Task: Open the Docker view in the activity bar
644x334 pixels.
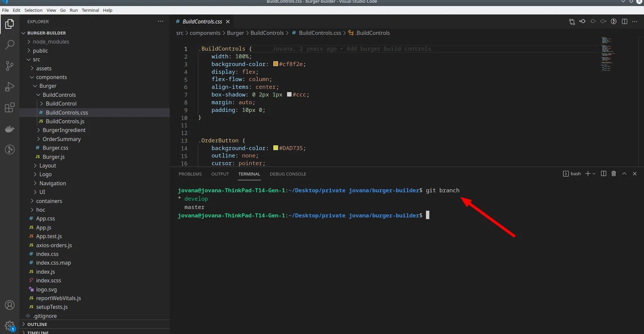Action: coord(10,129)
